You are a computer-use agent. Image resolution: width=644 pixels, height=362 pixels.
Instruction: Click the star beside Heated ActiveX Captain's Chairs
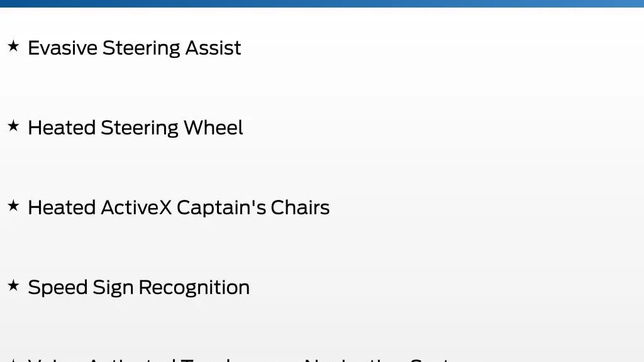(x=13, y=206)
